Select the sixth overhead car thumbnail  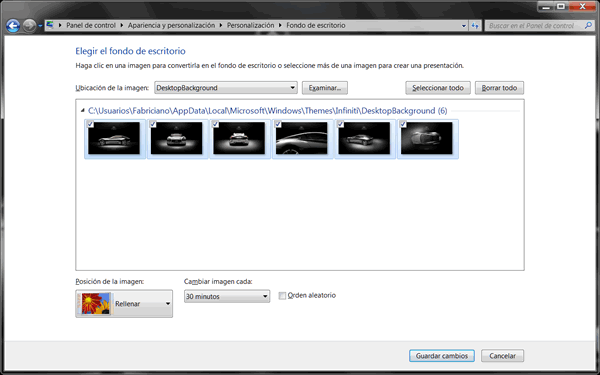[427, 139]
